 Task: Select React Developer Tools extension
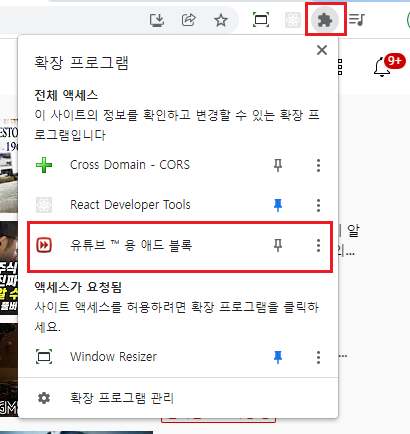[x=130, y=205]
